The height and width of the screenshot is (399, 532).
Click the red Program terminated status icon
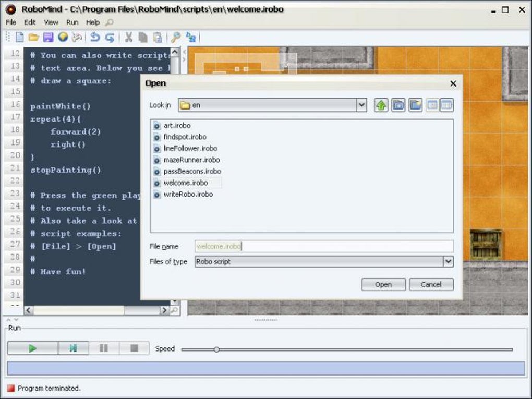point(11,388)
